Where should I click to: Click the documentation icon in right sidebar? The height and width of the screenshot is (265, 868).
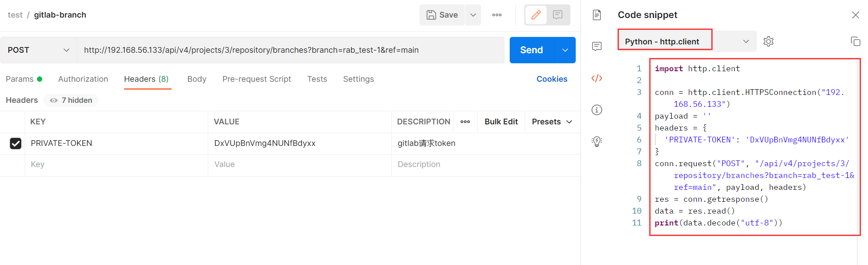coord(597,15)
